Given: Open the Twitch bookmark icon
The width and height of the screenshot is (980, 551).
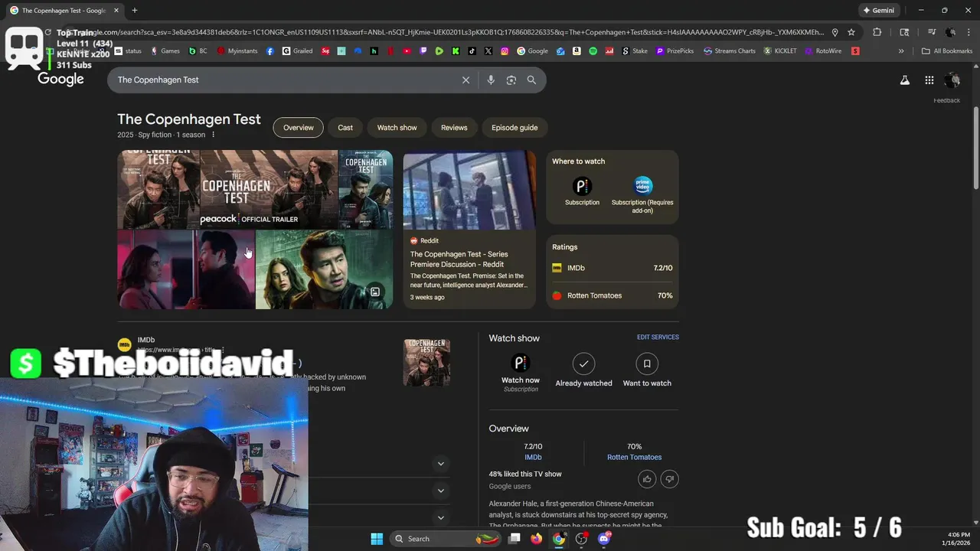Looking at the screenshot, I should [423, 51].
